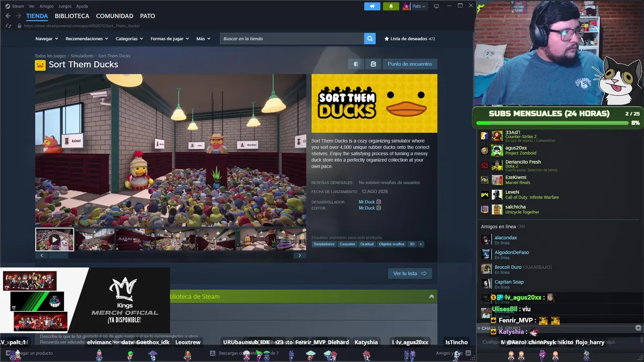This screenshot has width=644, height=362.
Task: Click the document icon button left of Punto de encuentro
Action: point(356,64)
